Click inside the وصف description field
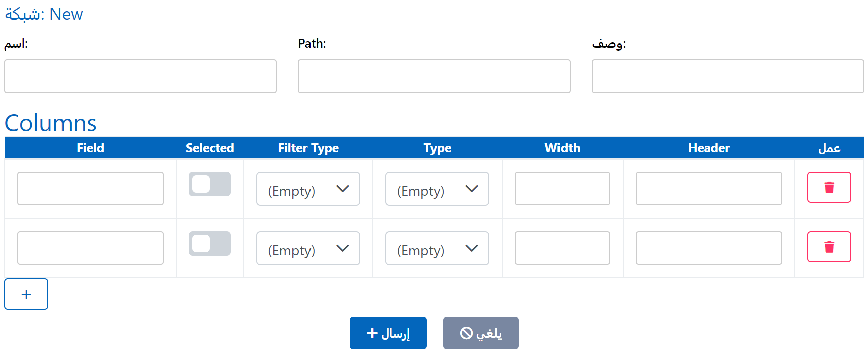 click(x=727, y=76)
